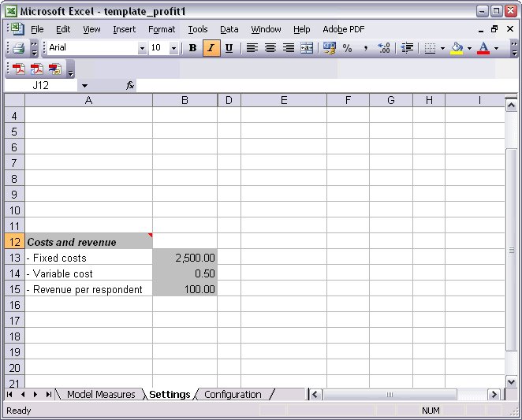Open the Adobe PDF menu
522x420 pixels.
point(344,29)
